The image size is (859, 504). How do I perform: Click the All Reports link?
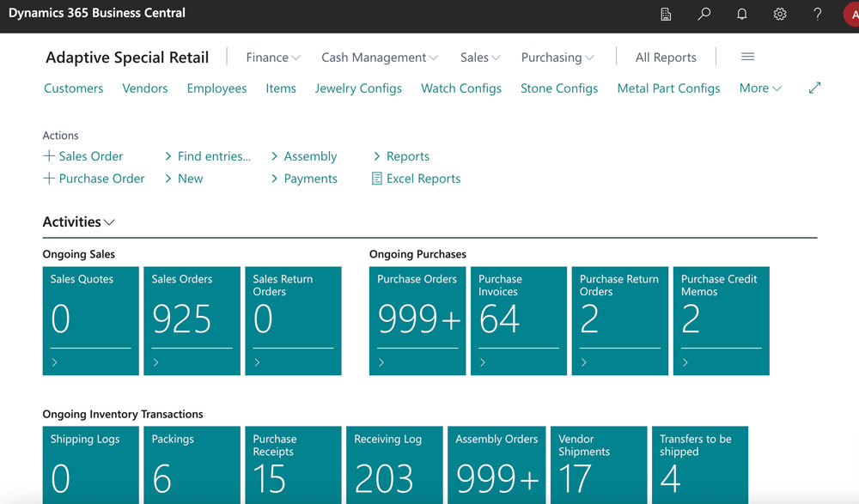pyautogui.click(x=666, y=58)
